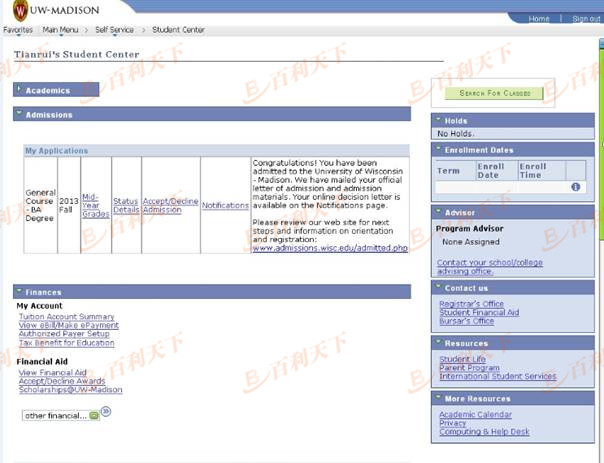This screenshot has height=463, width=604.
Task: Open Scholarships@UW-Madison link
Action: [x=70, y=389]
